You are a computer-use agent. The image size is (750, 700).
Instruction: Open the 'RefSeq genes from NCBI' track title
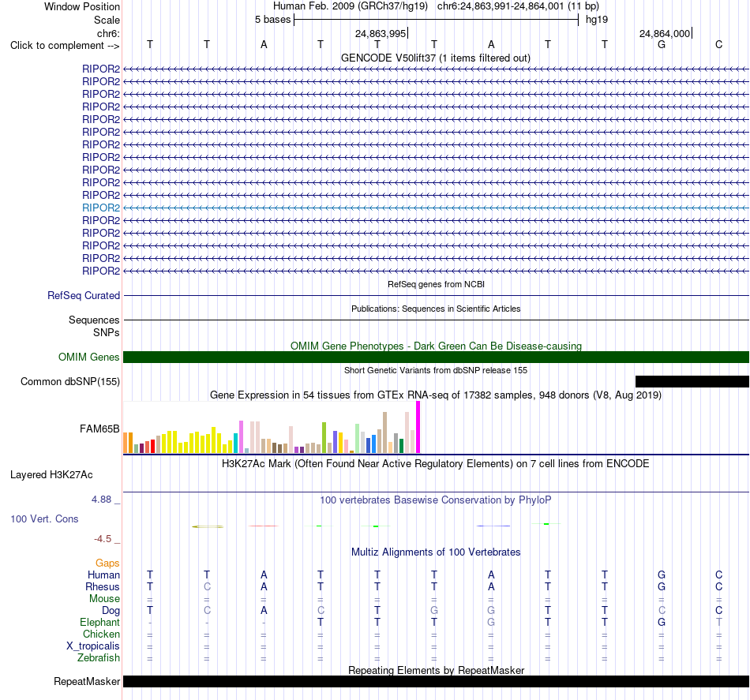click(x=436, y=284)
